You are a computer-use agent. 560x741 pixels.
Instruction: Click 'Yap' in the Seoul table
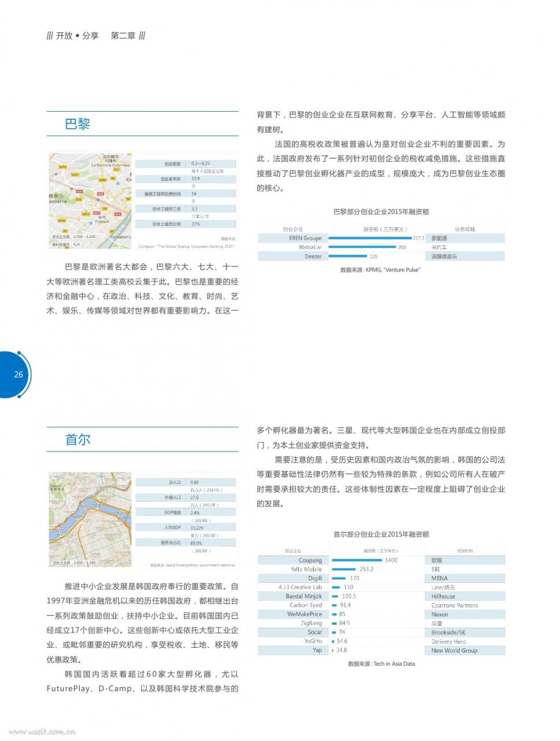317,650
